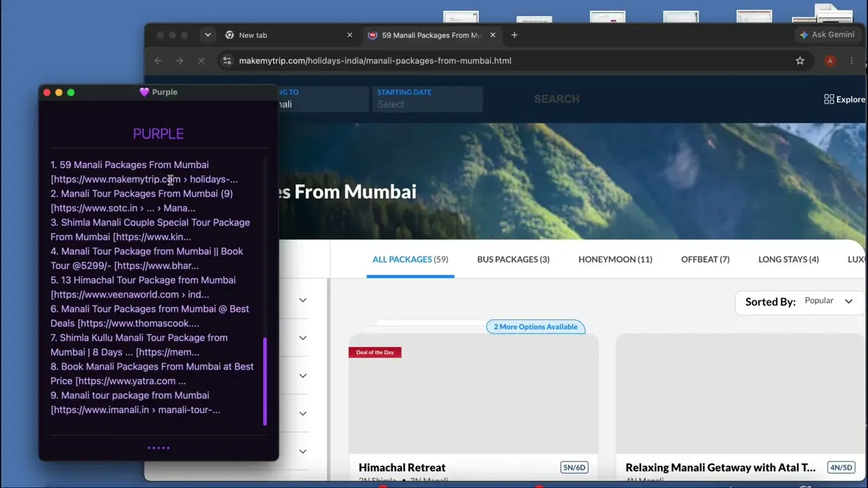Viewport: 868px width, 488px height.
Task: Expand the fifth filter section chevron
Action: pyautogui.click(x=302, y=451)
